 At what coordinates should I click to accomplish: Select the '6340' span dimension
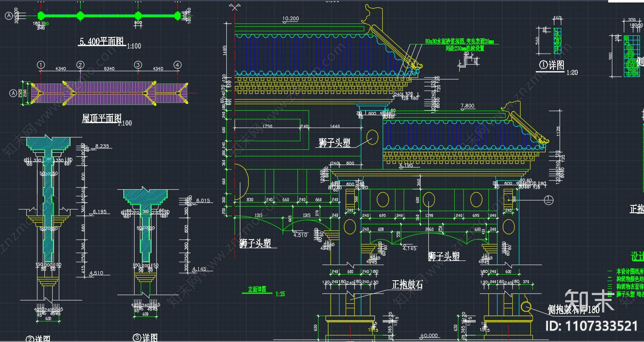109,69
